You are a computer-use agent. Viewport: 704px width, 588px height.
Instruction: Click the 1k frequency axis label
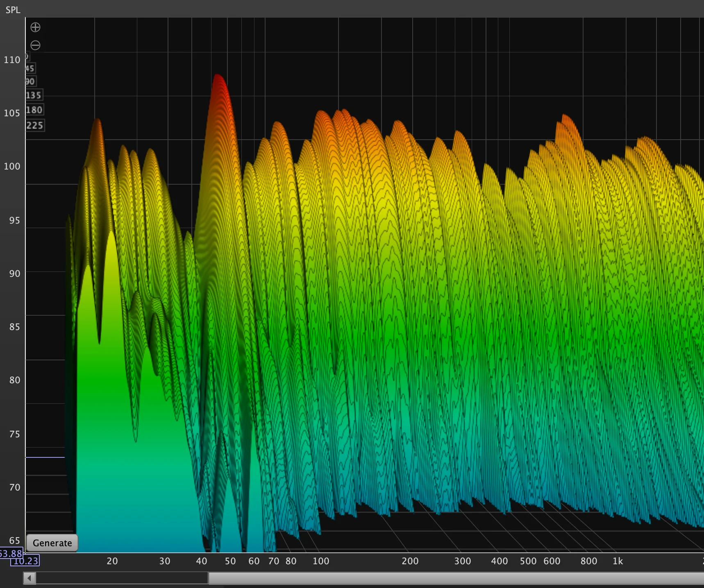[618, 561]
